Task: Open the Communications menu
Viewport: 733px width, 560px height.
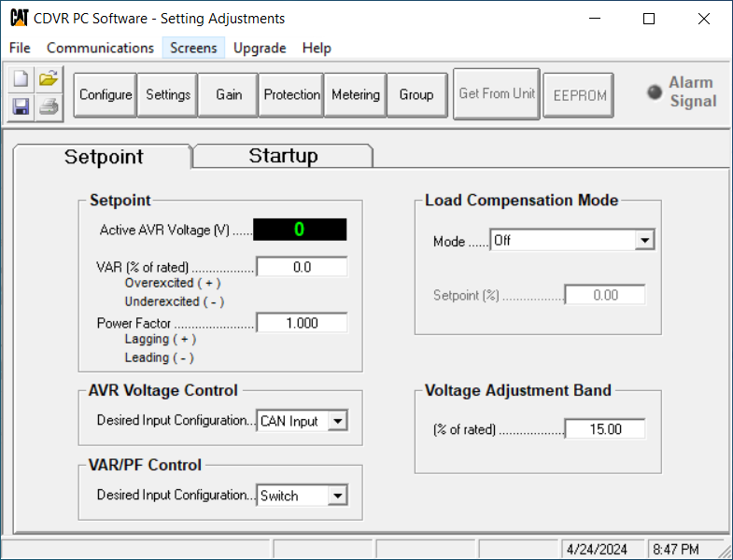Action: (x=100, y=48)
